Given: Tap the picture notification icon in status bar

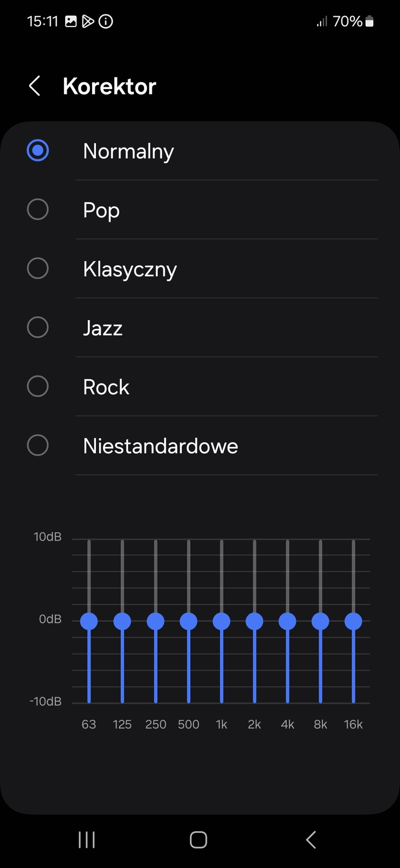Looking at the screenshot, I should click(71, 22).
